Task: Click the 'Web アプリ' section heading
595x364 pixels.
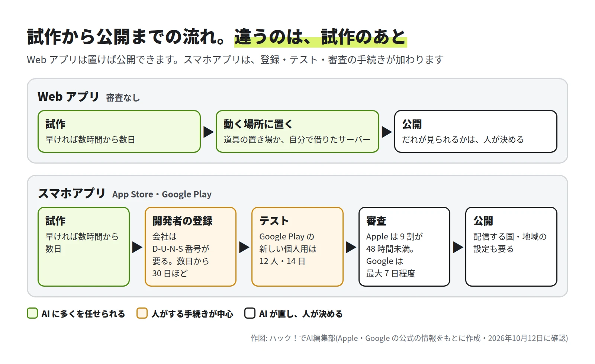Action: point(68,97)
